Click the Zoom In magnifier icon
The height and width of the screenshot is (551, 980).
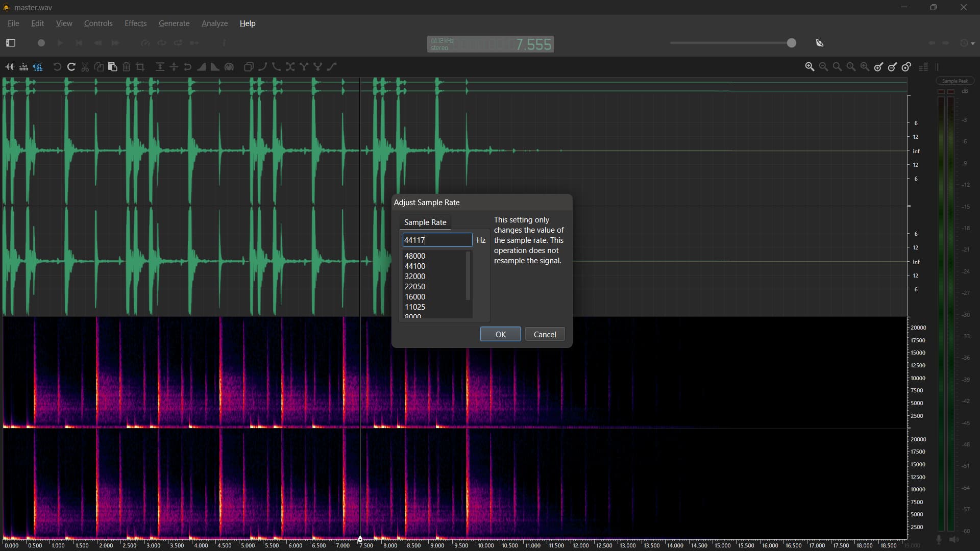810,67
